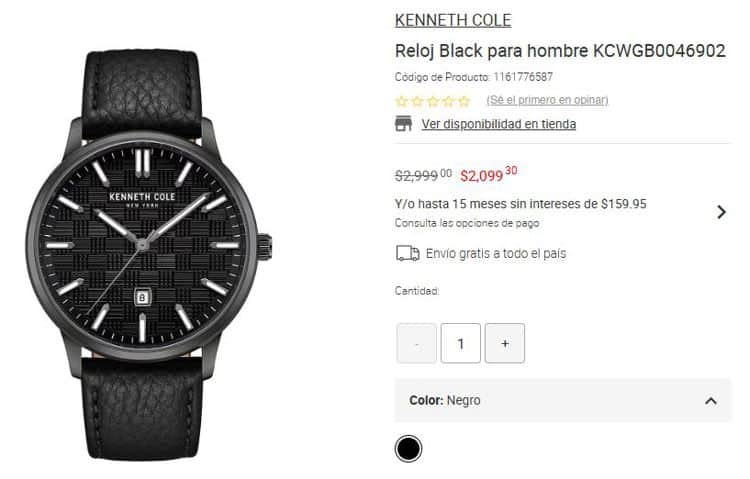Click the quantity input field
Viewport: 750px width, 479px height.
tap(461, 343)
